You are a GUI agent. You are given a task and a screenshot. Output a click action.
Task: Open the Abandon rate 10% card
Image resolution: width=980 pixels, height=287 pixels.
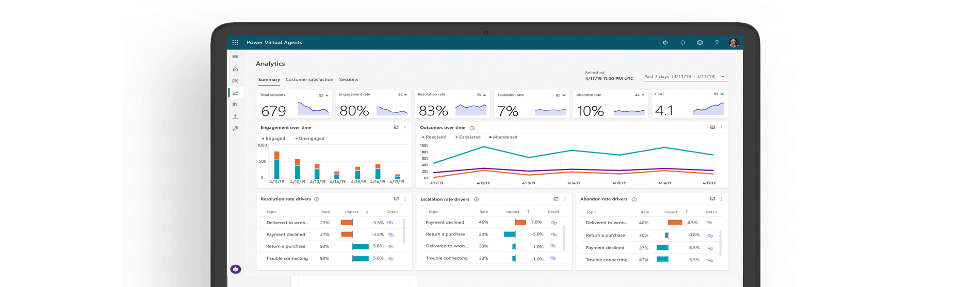coord(611,105)
